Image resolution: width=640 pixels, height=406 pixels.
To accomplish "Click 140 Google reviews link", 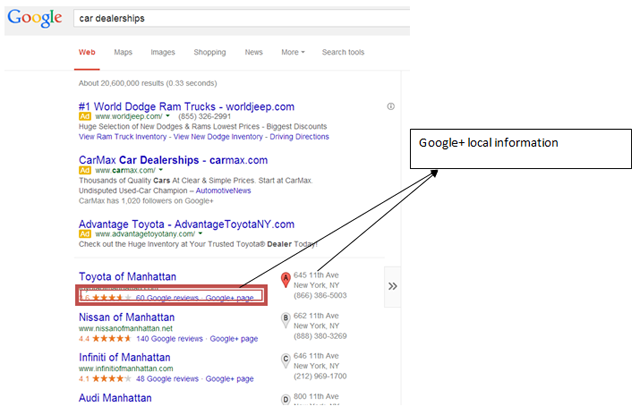I will pyautogui.click(x=169, y=339).
